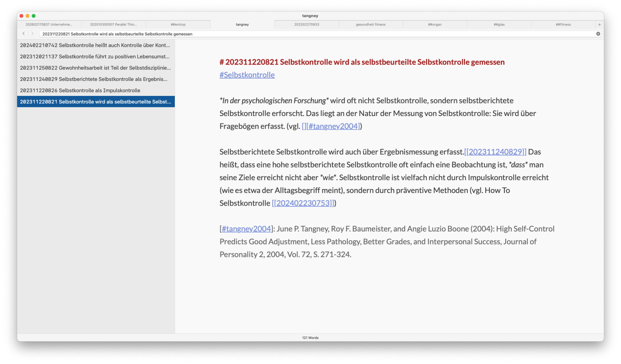Open the linked note [[202402230753]]
The image size is (621, 364).
[x=303, y=203]
